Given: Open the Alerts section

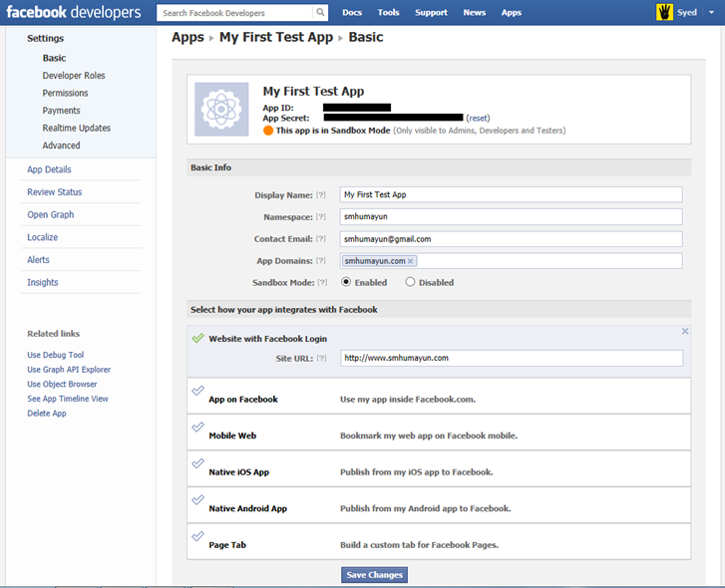Looking at the screenshot, I should click(x=38, y=260).
